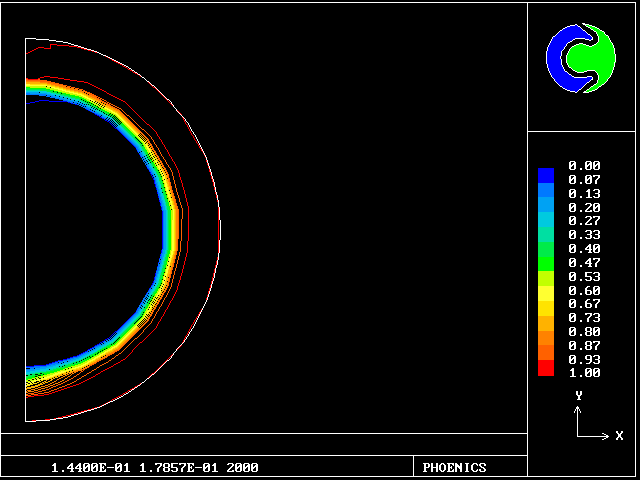Pick the dark blue swatch at legend top
The width and height of the screenshot is (640, 480).
click(x=545, y=174)
